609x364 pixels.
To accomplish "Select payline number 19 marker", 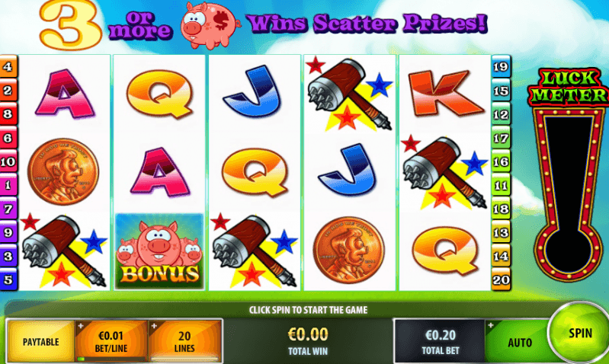I will [x=501, y=67].
